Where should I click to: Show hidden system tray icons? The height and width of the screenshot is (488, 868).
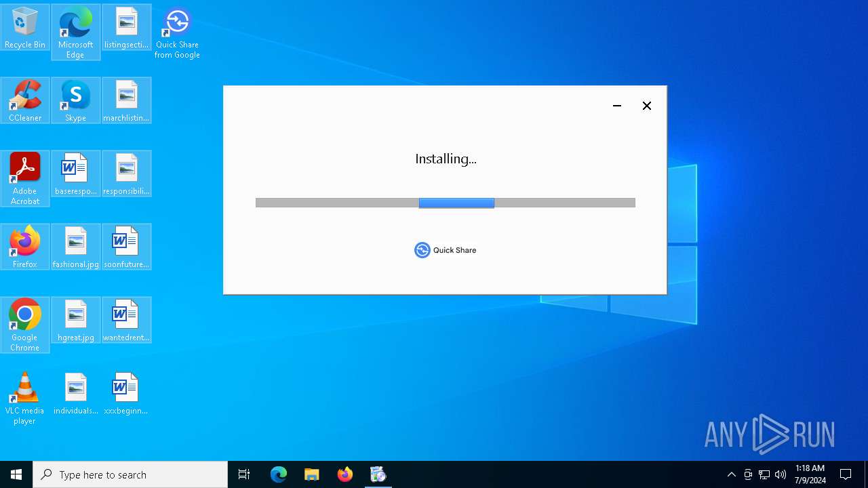[731, 474]
